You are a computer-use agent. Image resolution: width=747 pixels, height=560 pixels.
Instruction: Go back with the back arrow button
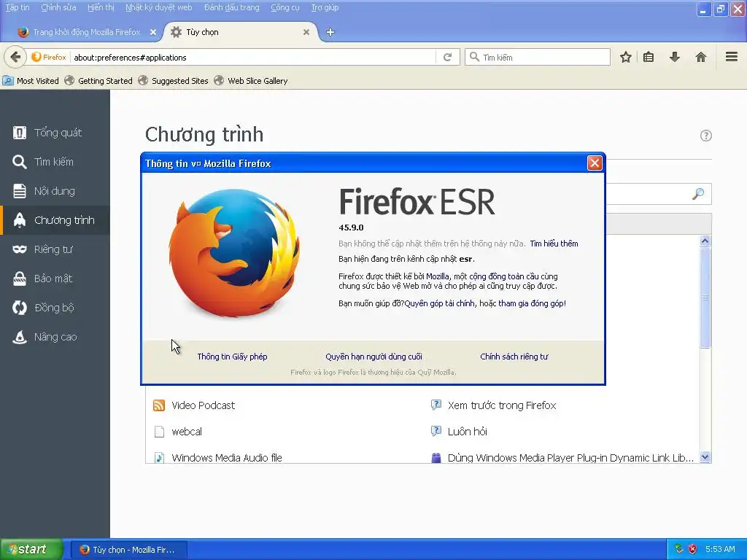(15, 57)
